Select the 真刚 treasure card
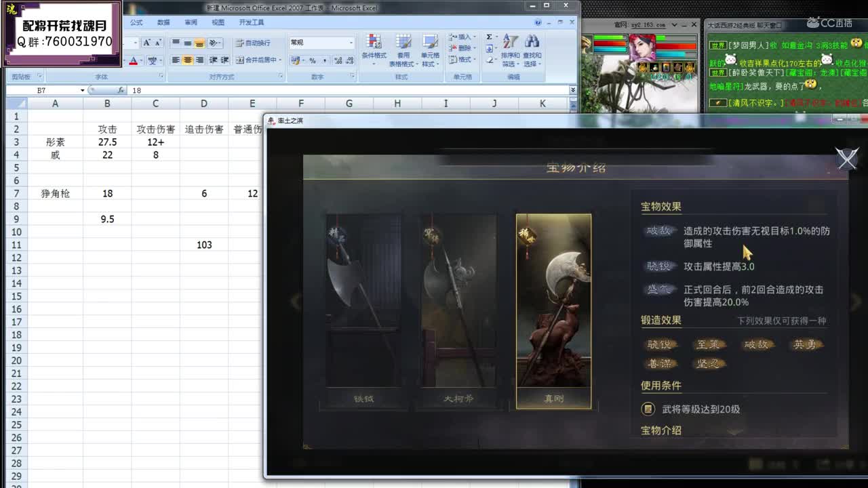This screenshot has height=488, width=868. coord(553,311)
